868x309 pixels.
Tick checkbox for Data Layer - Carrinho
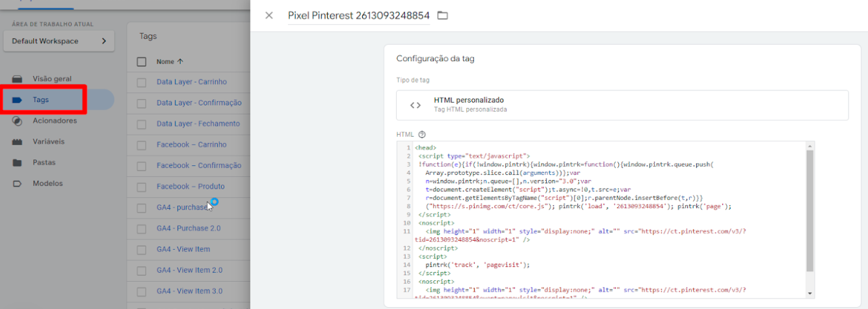coord(142,83)
